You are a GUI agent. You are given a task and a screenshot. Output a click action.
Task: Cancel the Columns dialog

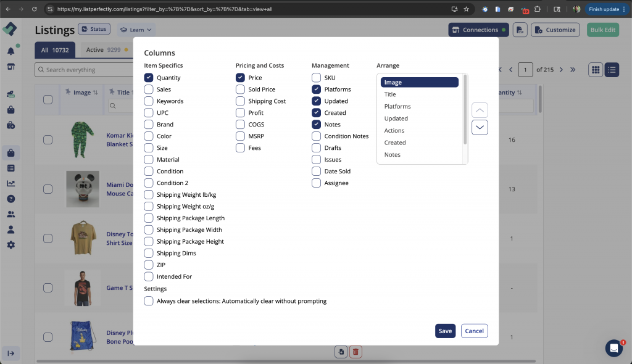tap(474, 331)
